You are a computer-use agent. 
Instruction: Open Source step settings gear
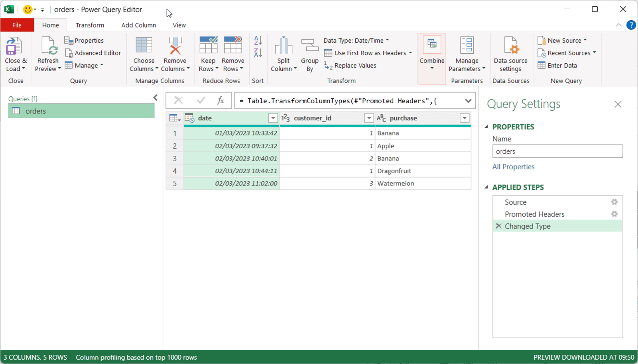point(614,202)
